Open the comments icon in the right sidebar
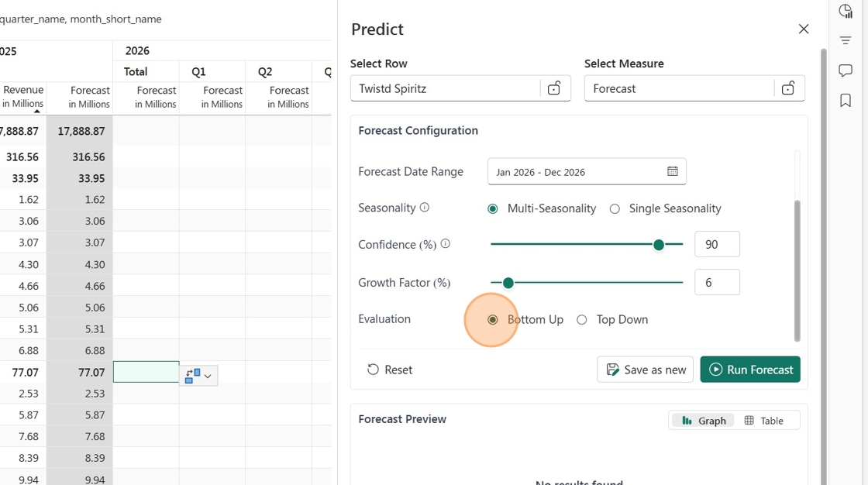This screenshot has width=868, height=485. pyautogui.click(x=846, y=71)
